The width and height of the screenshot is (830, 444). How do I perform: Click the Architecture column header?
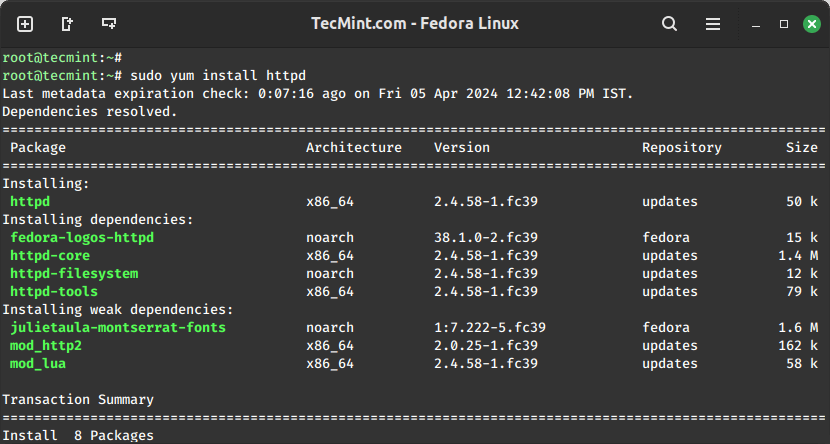[x=354, y=148]
